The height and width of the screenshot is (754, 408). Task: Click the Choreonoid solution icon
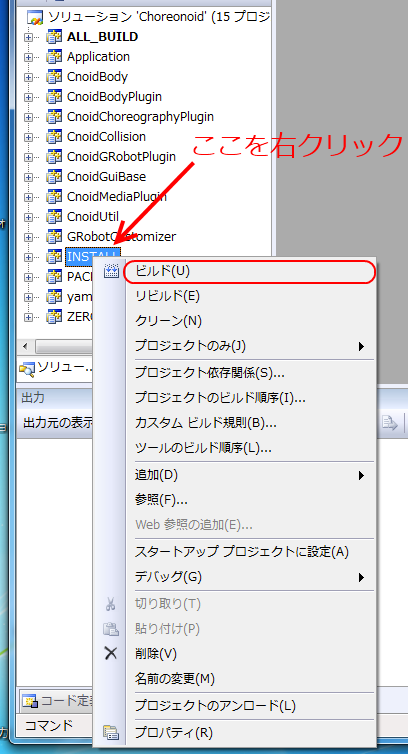tap(36, 18)
